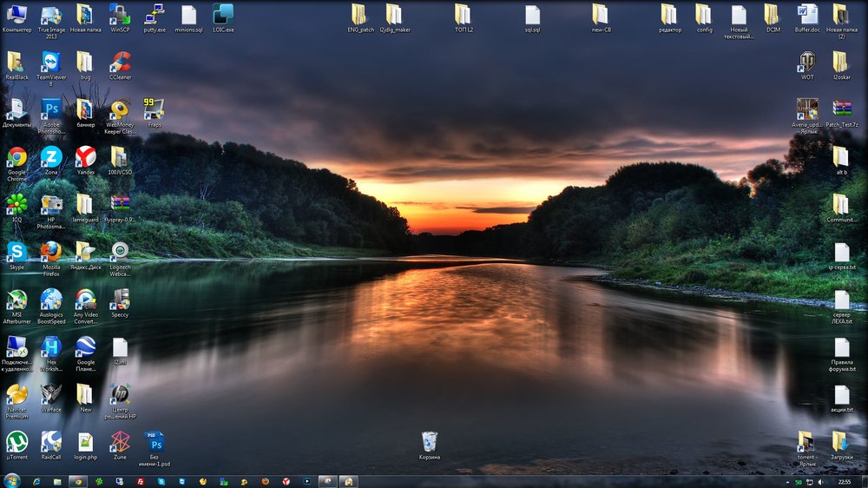Open the MSI Afterburner shortcut
Image resolution: width=868 pixels, height=488 pixels.
16,300
